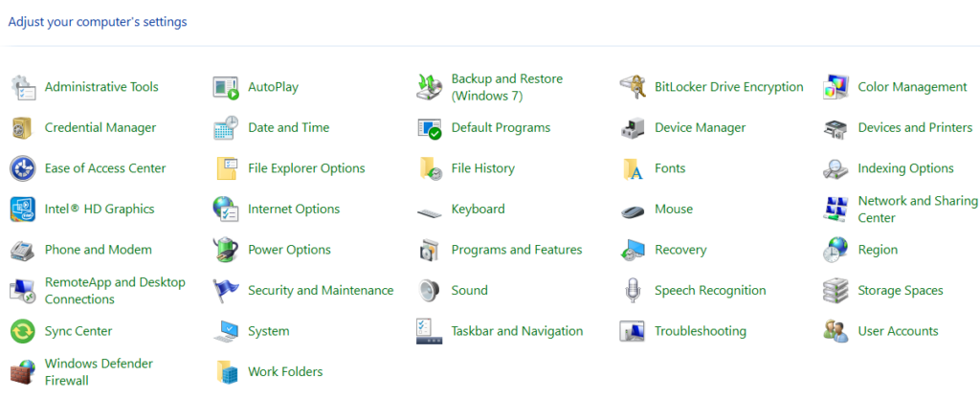The height and width of the screenshot is (398, 980).
Task: Click the Recovery text link
Action: tap(680, 250)
